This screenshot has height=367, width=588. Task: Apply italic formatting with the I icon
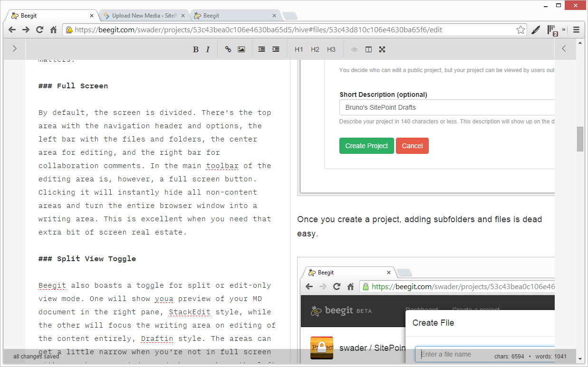click(x=208, y=49)
